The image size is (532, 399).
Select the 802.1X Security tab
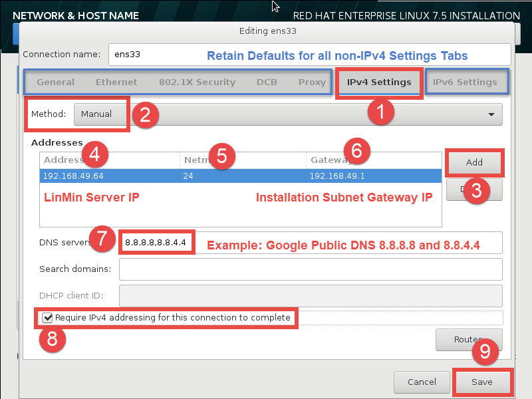click(197, 82)
